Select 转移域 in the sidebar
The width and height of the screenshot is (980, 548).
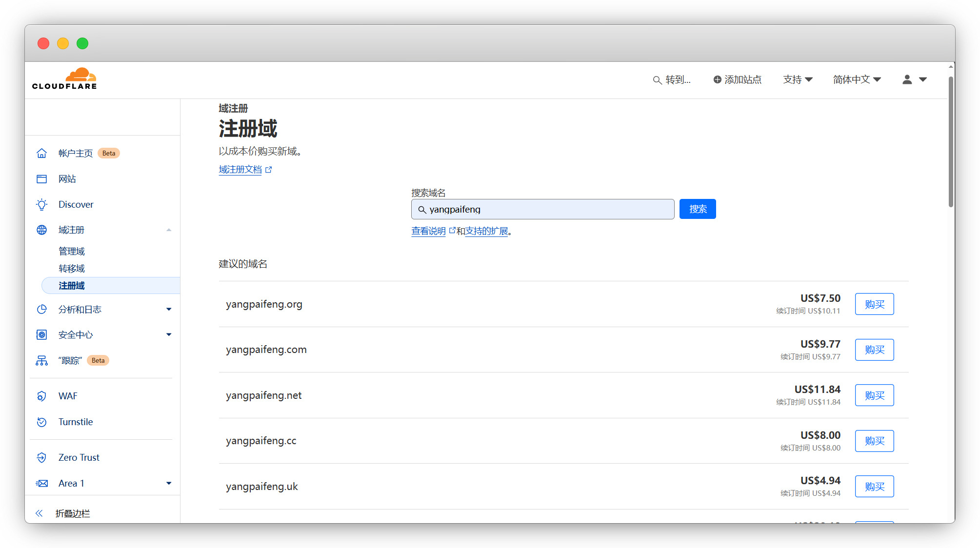(x=72, y=269)
